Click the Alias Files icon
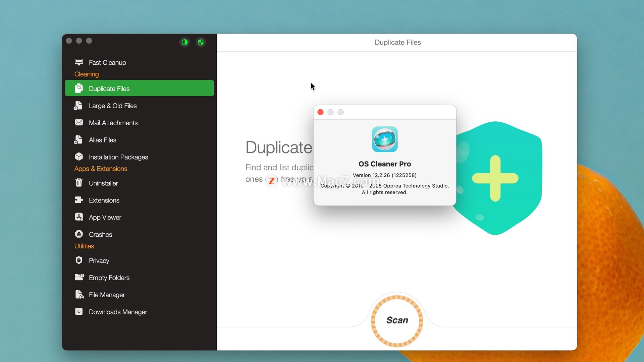 pos(78,140)
